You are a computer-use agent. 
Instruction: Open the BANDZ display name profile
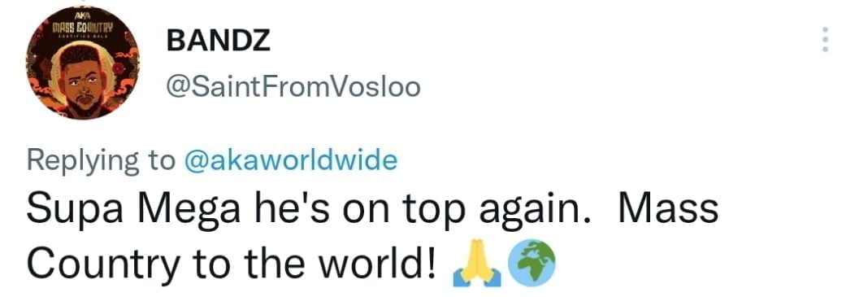point(219,41)
